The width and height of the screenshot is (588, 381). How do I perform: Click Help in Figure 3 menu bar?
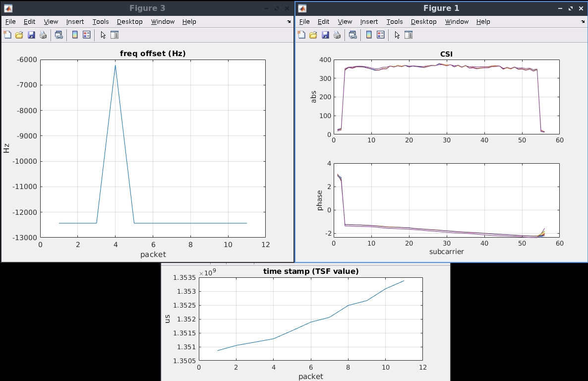click(189, 22)
